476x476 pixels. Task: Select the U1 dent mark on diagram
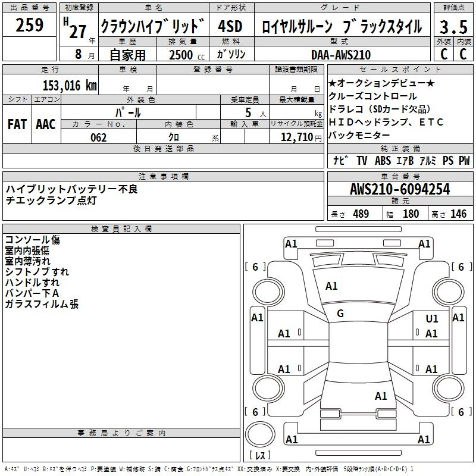click(x=432, y=318)
